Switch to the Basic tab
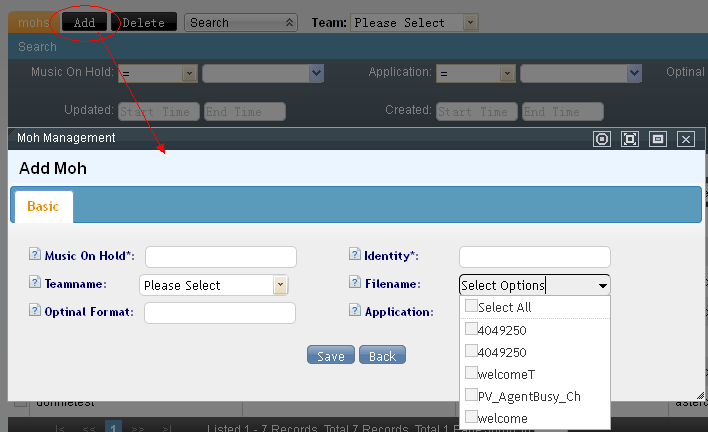The width and height of the screenshot is (708, 432). tap(43, 206)
